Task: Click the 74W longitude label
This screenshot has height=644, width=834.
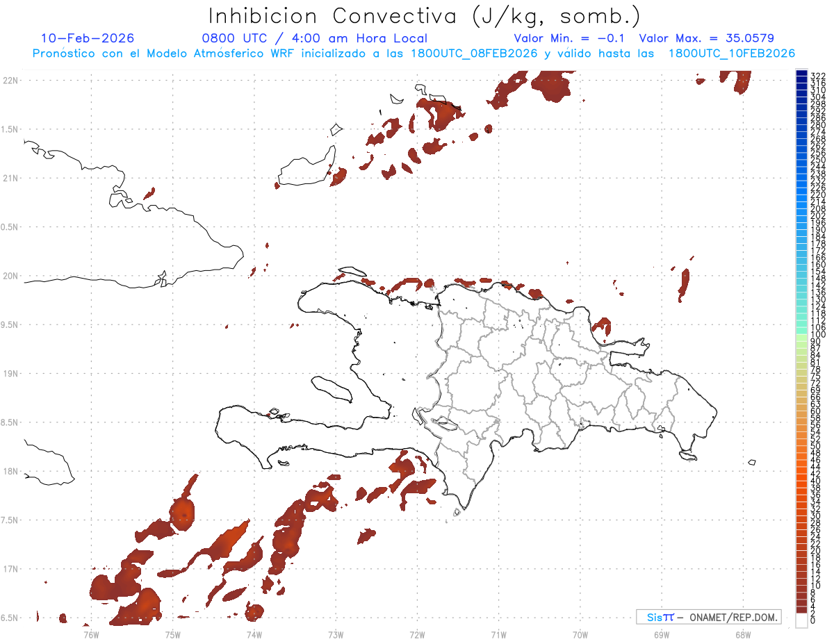Action: pyautogui.click(x=254, y=634)
